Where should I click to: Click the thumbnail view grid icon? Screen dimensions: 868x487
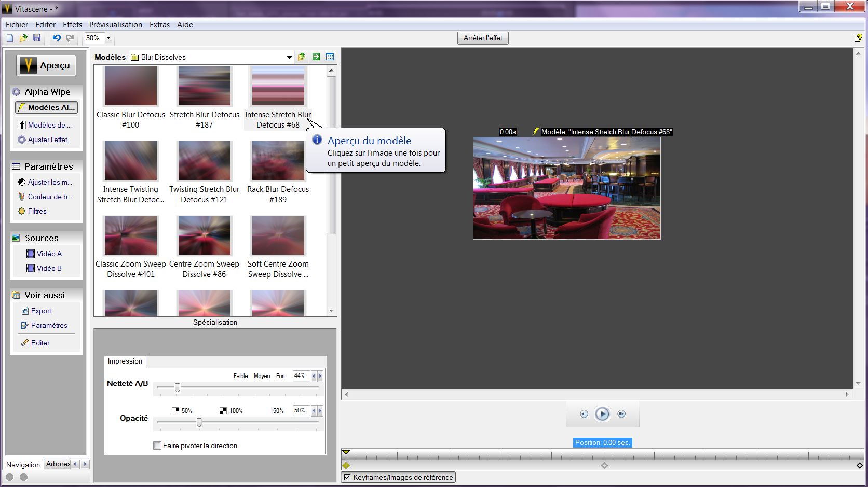(330, 57)
